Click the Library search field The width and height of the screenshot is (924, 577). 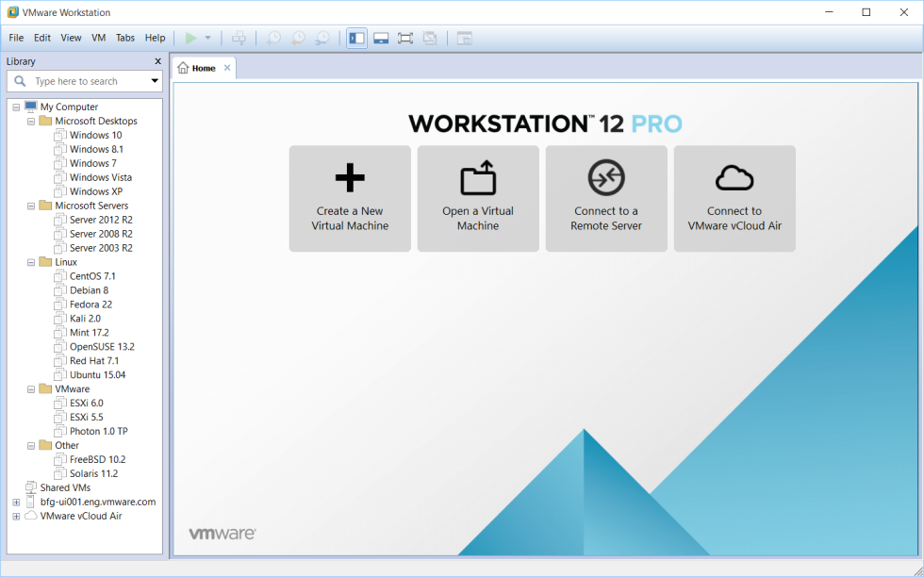(84, 81)
